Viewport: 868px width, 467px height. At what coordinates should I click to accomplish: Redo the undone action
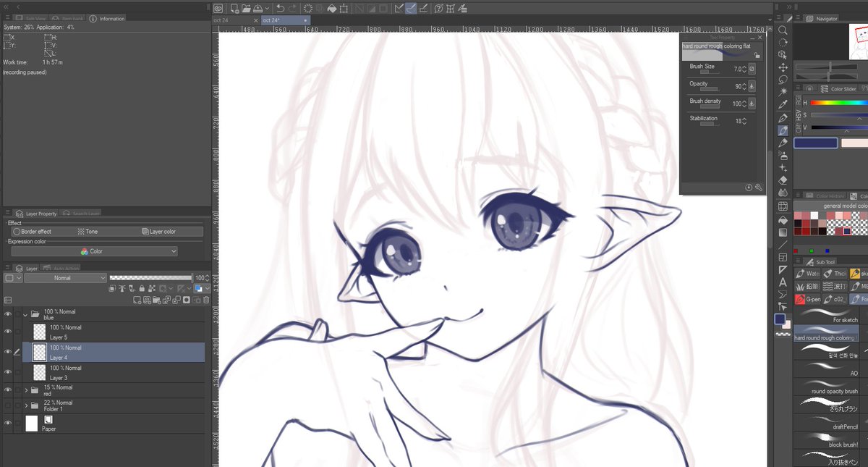pos(292,9)
